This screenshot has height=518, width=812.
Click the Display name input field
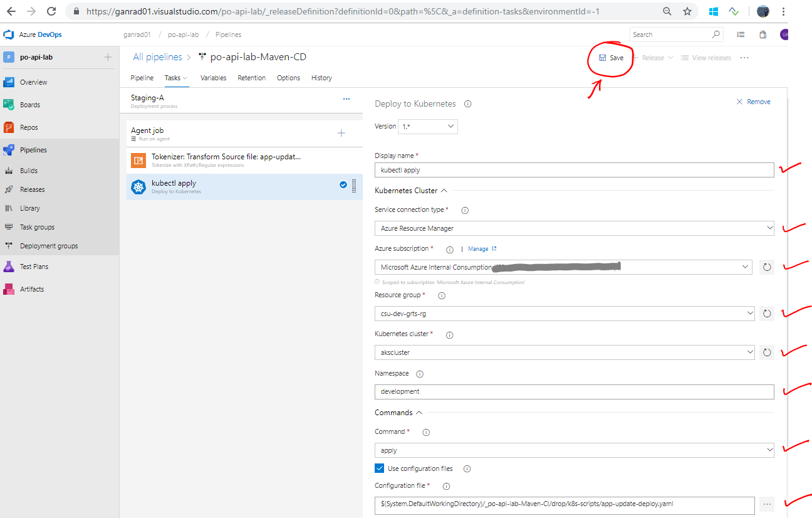[575, 170]
